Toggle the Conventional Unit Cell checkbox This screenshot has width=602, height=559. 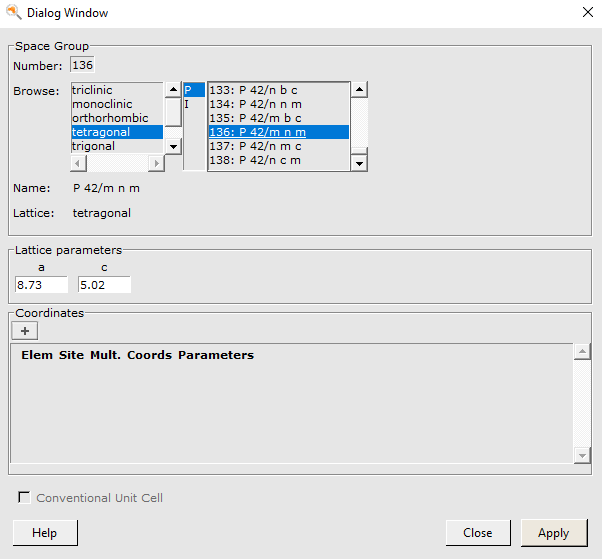[24, 498]
